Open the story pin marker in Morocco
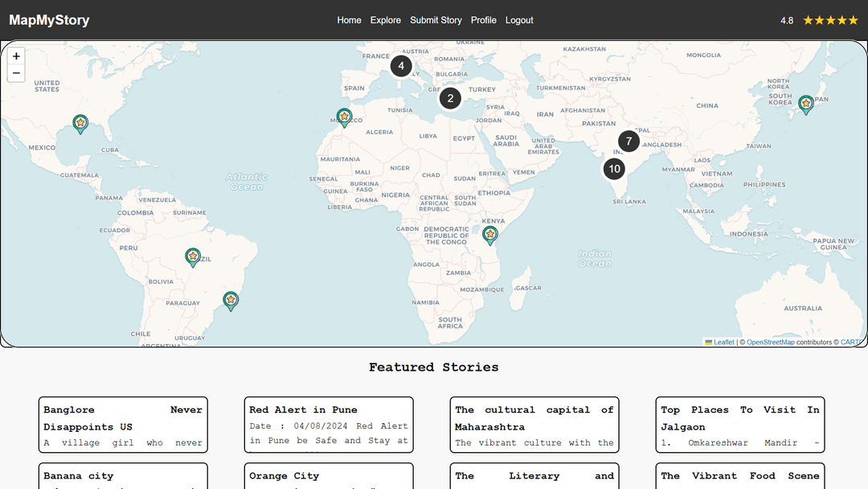The width and height of the screenshot is (868, 489). click(x=344, y=117)
